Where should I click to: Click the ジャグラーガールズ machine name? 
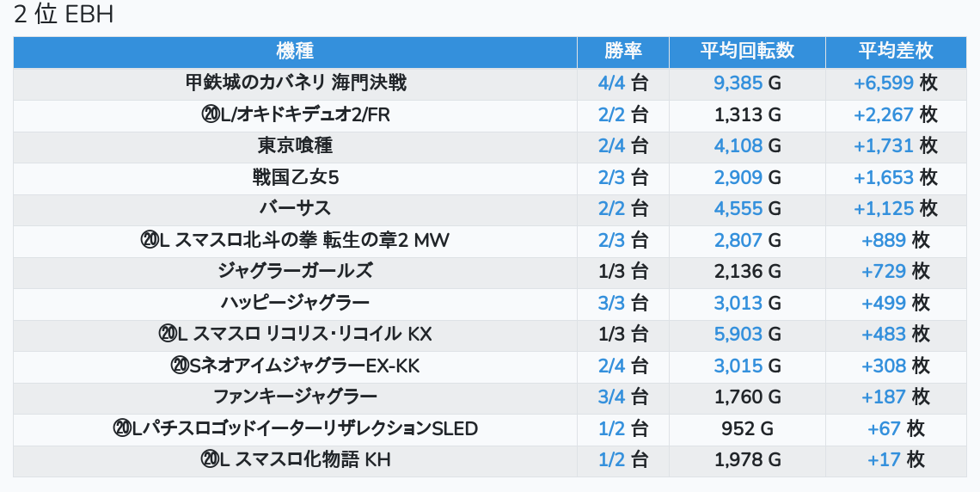tap(296, 271)
